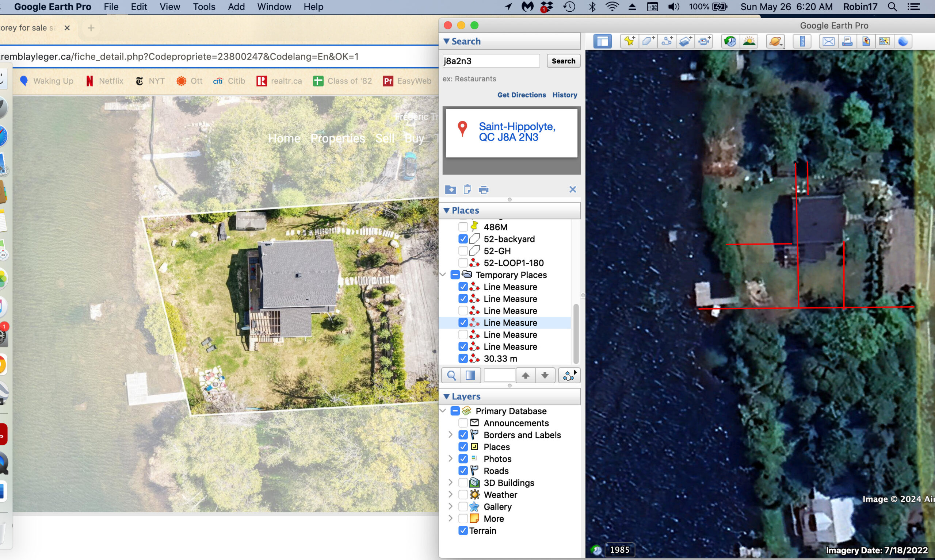Click the Add Image Overlay icon
Screen dimensions: 935x560
click(685, 41)
